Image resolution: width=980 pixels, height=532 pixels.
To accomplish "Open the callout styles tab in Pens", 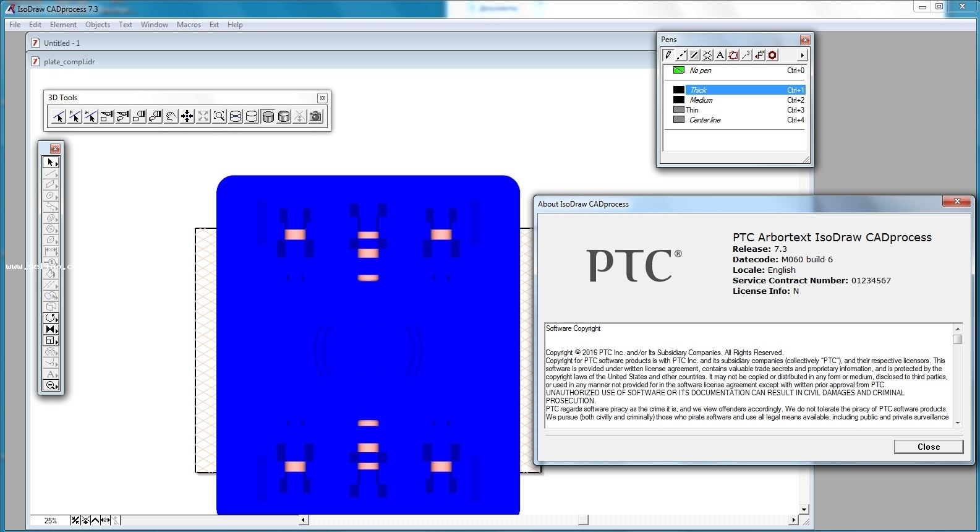I will tap(746, 55).
